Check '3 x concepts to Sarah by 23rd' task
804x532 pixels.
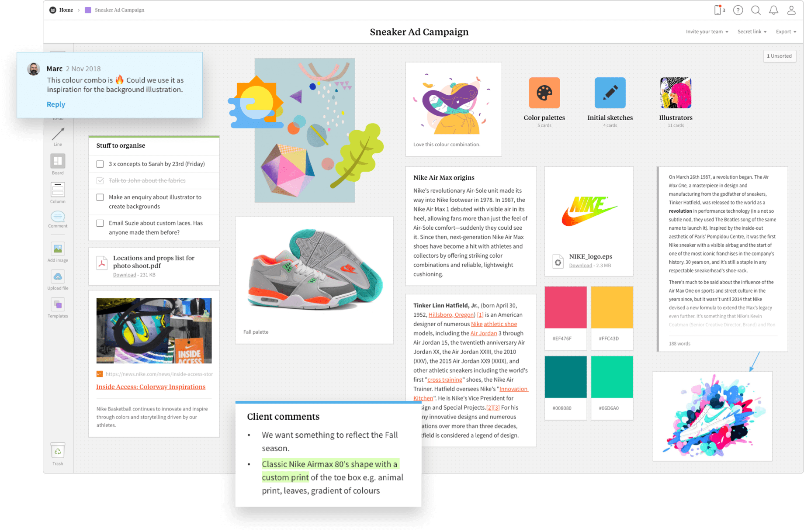click(100, 164)
